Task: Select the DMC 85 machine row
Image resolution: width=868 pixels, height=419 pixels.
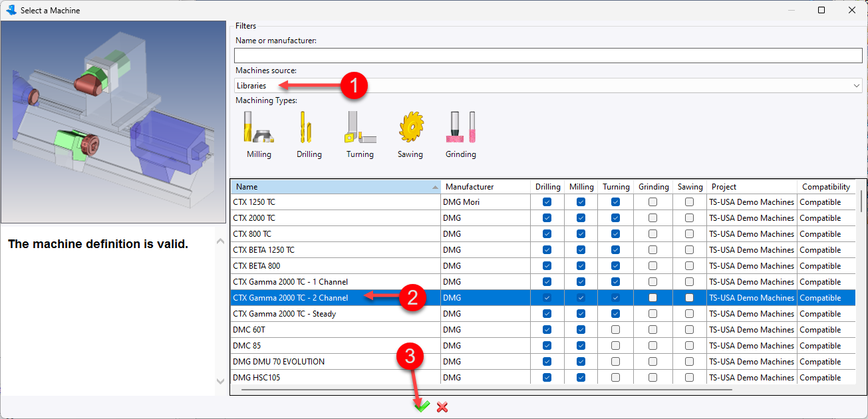Action: tap(543, 346)
